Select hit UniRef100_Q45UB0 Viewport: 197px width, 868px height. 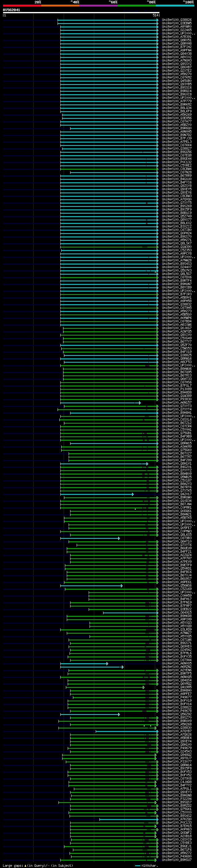176,81
